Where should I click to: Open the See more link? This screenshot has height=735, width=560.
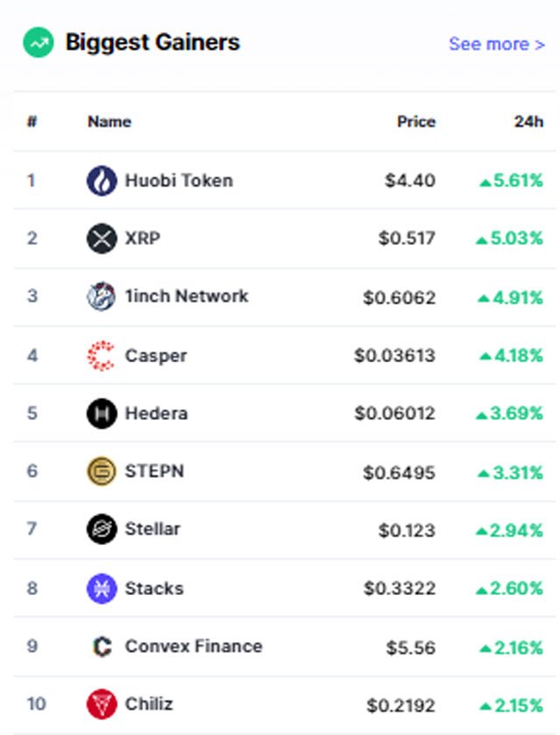coord(497,44)
